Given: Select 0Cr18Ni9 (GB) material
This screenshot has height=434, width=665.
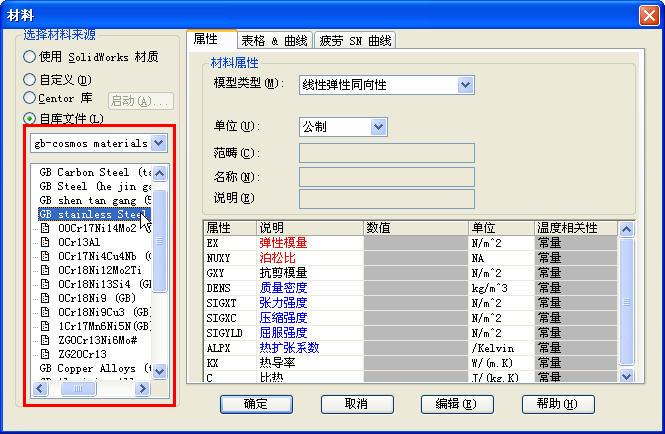Looking at the screenshot, I should 97,298.
